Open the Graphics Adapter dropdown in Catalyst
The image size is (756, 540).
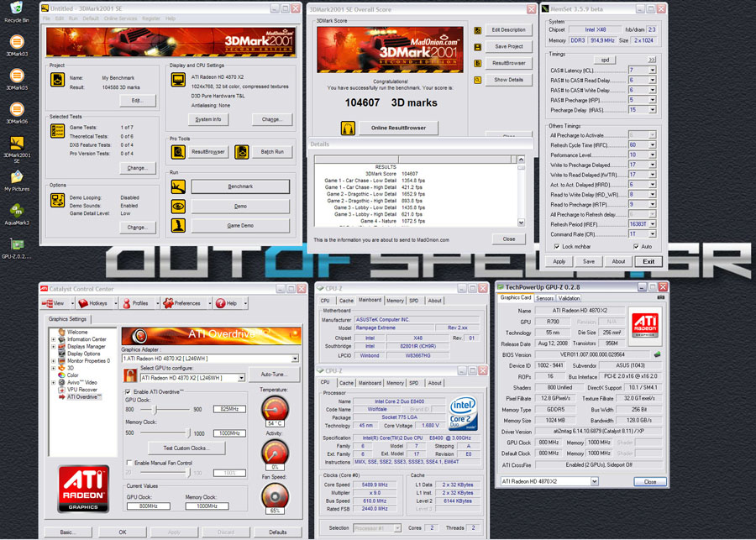coord(295,359)
